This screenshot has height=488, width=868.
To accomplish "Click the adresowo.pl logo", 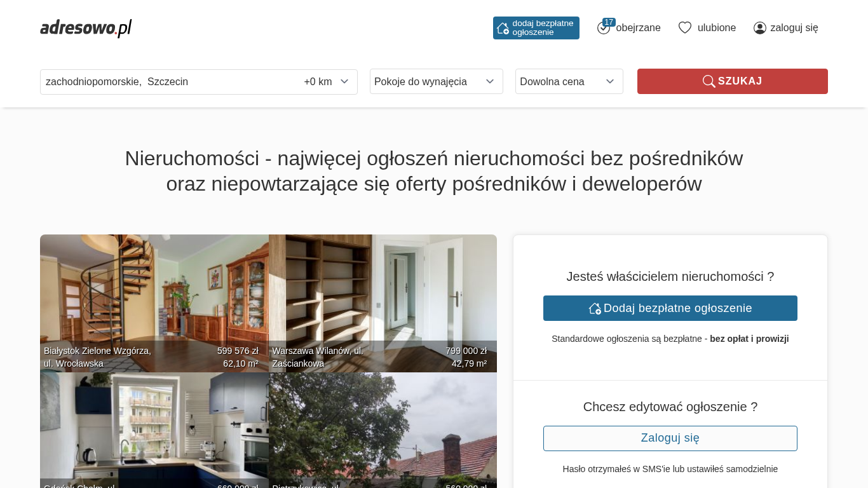I will pos(86,28).
